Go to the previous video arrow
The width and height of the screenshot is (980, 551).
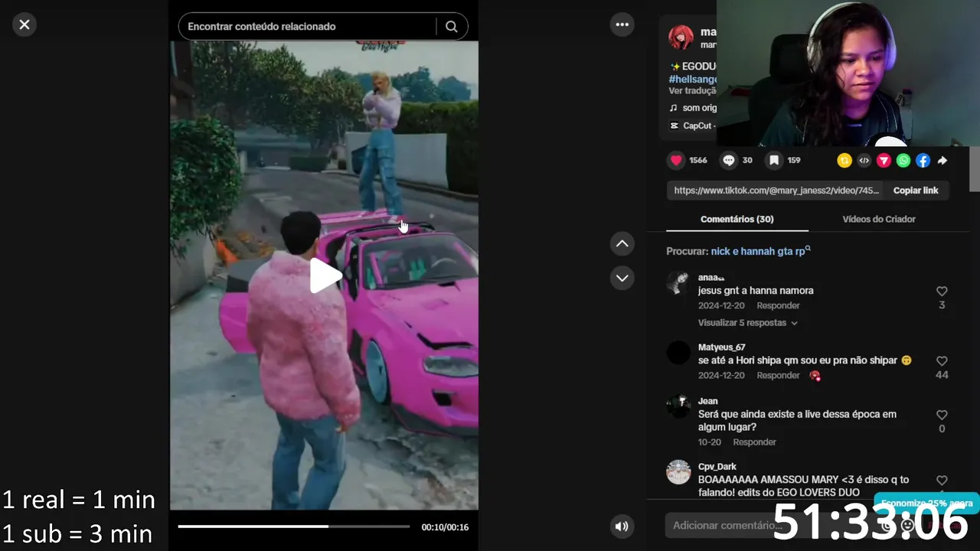(x=622, y=244)
